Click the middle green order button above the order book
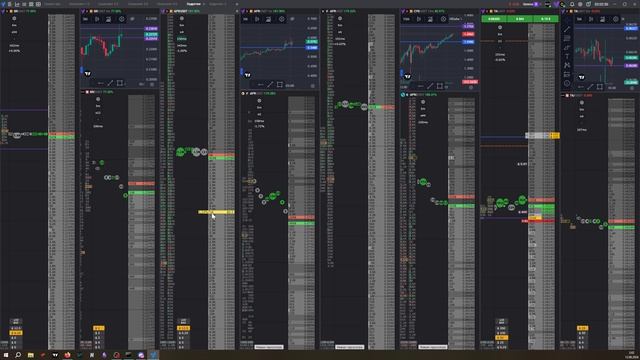 (520, 19)
